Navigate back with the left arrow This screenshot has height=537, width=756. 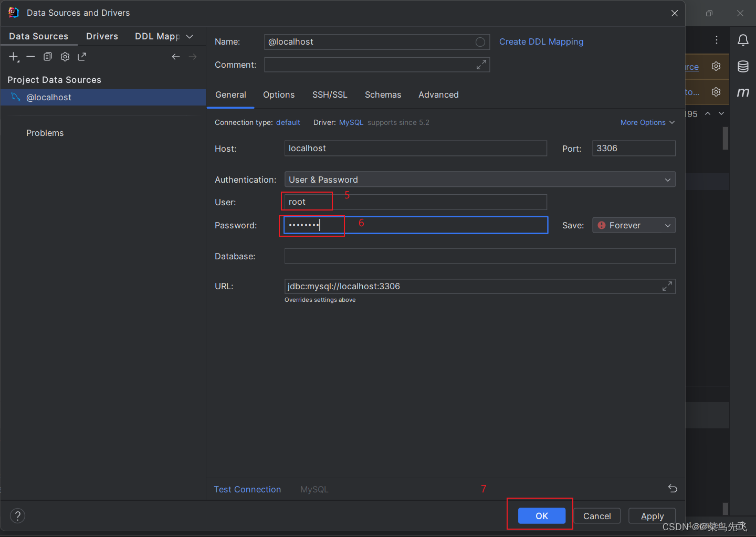point(176,57)
